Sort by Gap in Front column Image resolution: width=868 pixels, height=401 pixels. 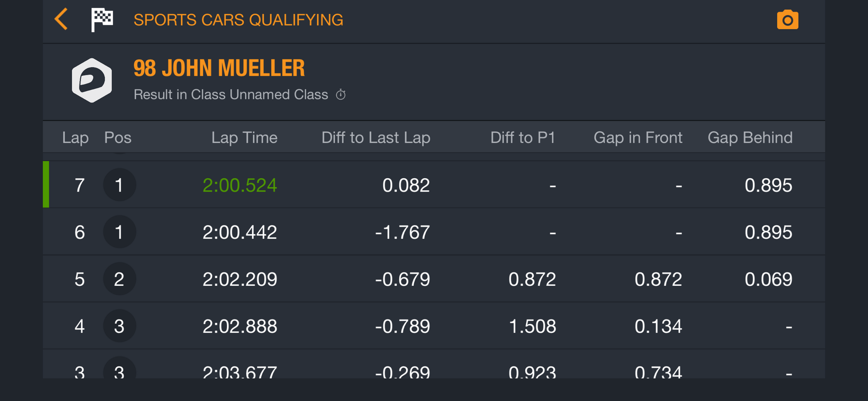pos(638,137)
